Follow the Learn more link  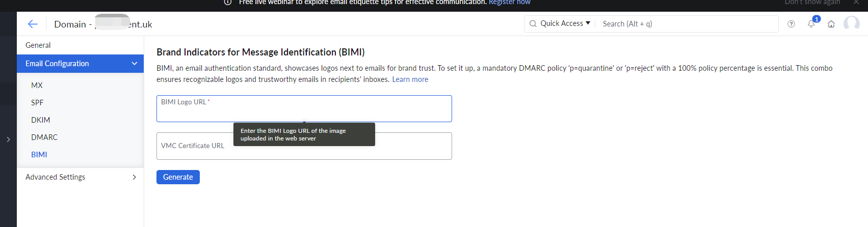pyautogui.click(x=410, y=79)
